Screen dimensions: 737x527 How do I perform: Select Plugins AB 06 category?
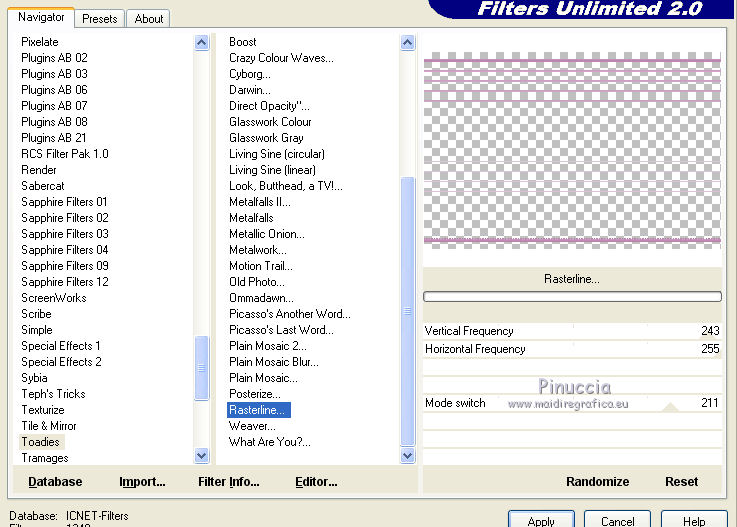pyautogui.click(x=54, y=90)
